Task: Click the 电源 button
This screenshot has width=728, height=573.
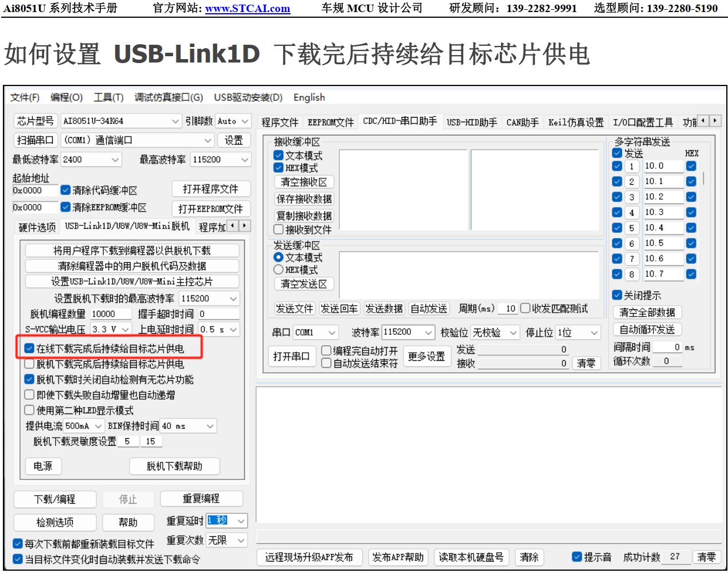Action: pyautogui.click(x=43, y=466)
